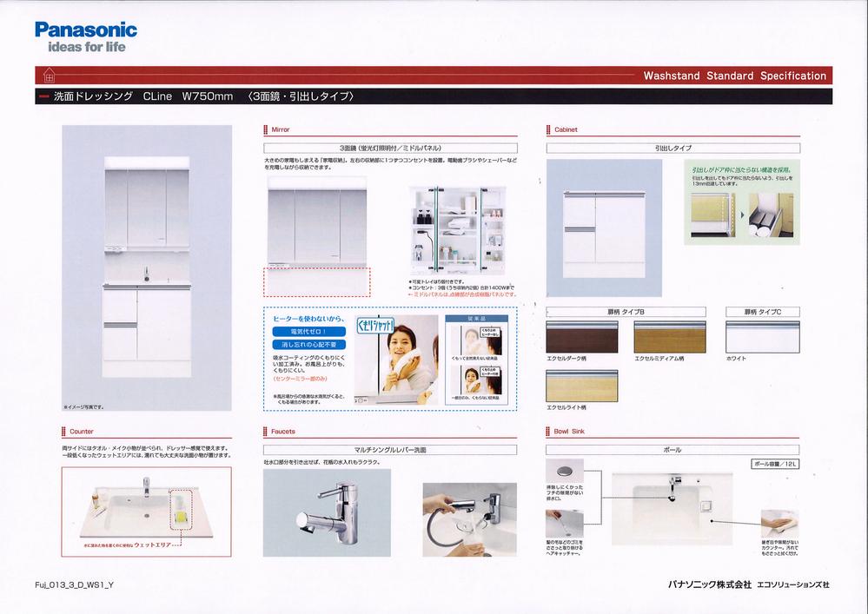The image size is (868, 614).
Task: Select the エクセルミディアム柄 wood swatch
Action: click(x=671, y=337)
